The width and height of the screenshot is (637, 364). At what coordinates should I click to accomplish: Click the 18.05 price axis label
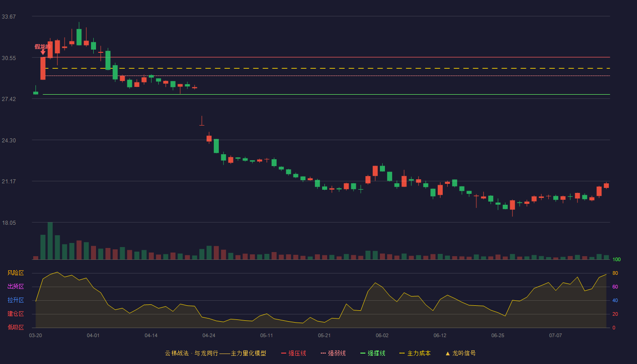point(9,223)
